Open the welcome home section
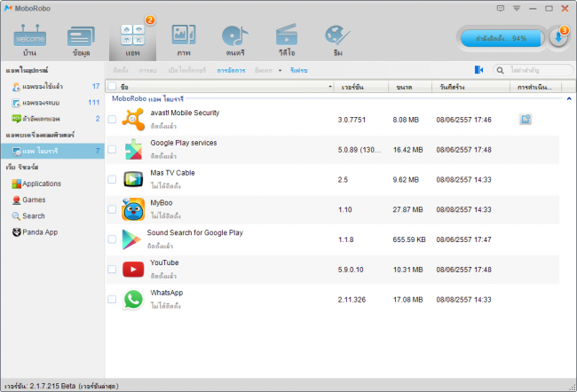 30,41
